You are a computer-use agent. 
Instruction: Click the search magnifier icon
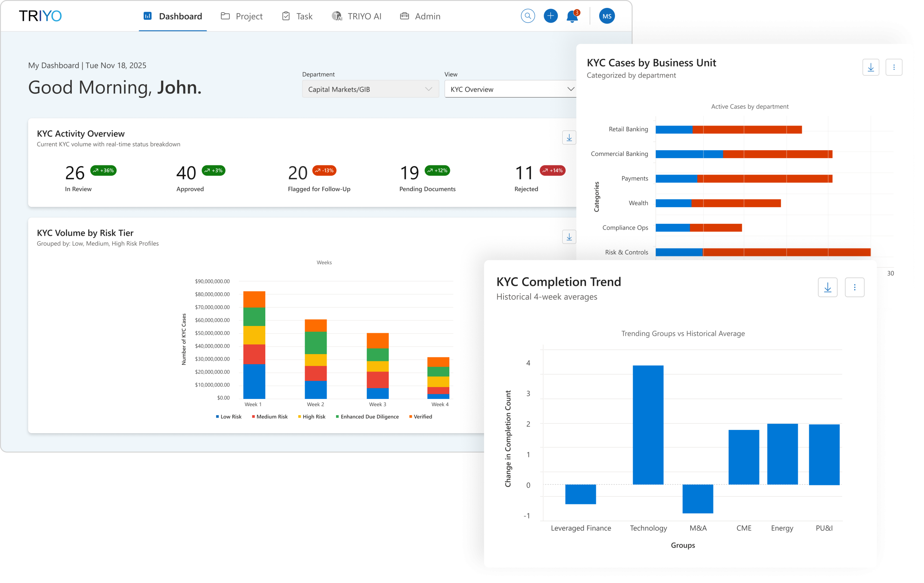pos(528,16)
